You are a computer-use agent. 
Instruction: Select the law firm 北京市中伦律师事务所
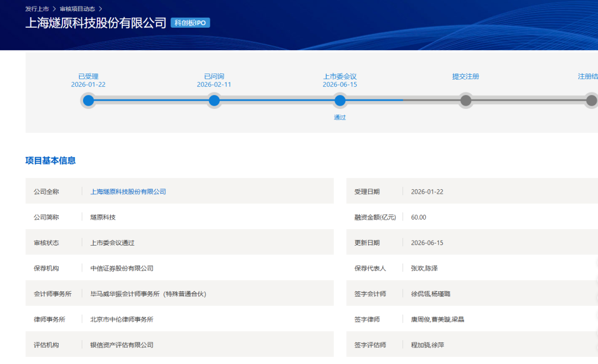point(122,319)
